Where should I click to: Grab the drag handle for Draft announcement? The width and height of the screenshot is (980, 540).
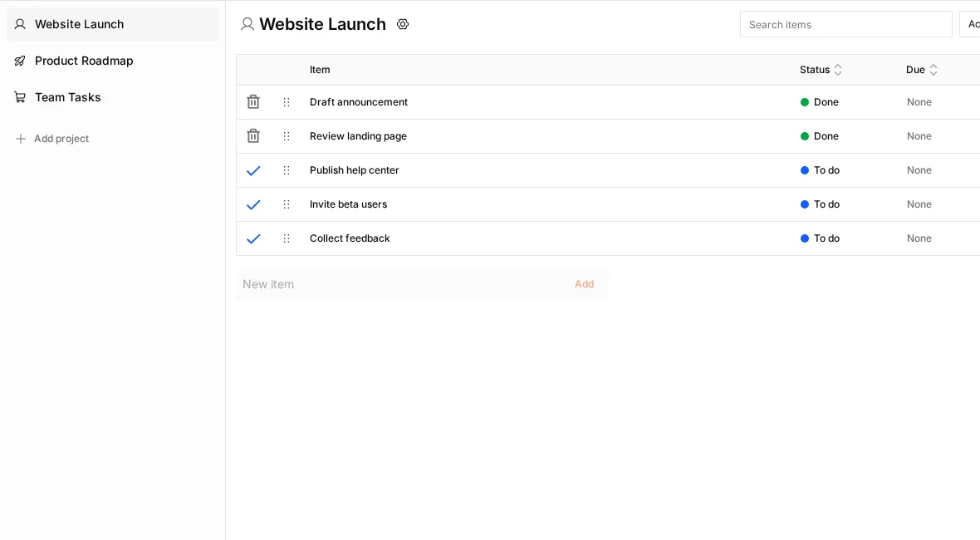point(287,102)
